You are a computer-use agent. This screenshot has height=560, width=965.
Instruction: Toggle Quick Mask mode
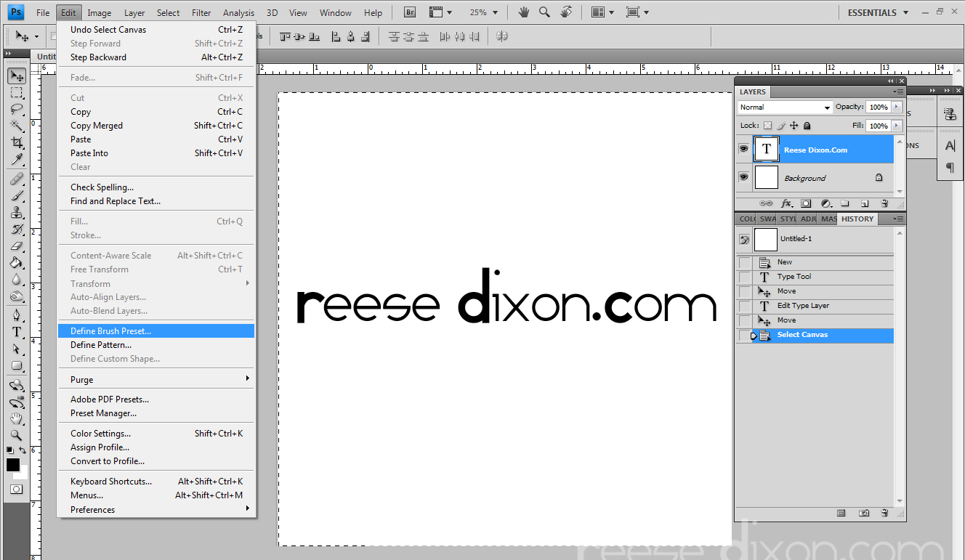pos(16,489)
